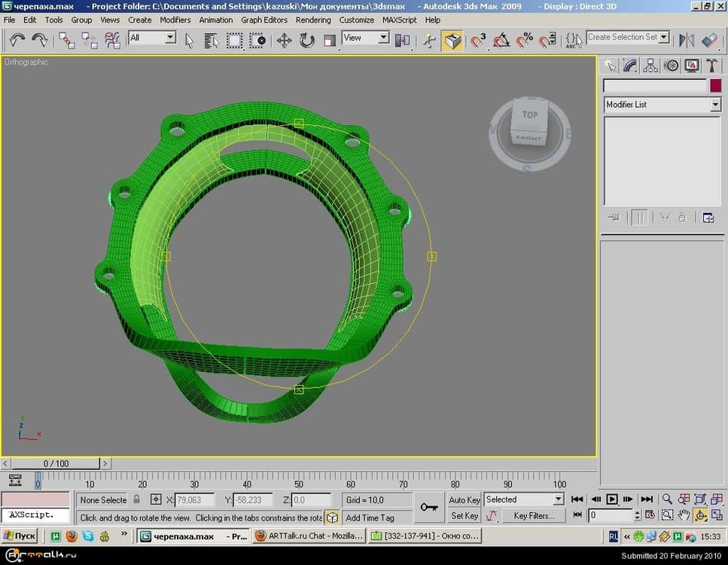This screenshot has width=728, height=565.
Task: Open the Modifiers menu
Action: [175, 20]
